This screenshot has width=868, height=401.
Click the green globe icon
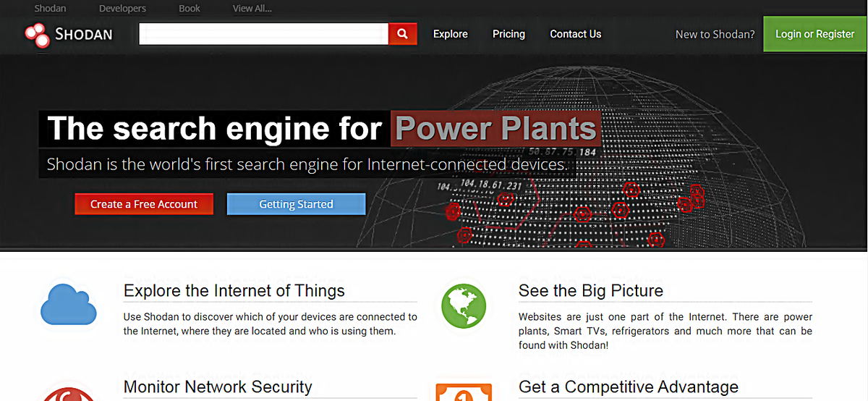click(x=464, y=305)
